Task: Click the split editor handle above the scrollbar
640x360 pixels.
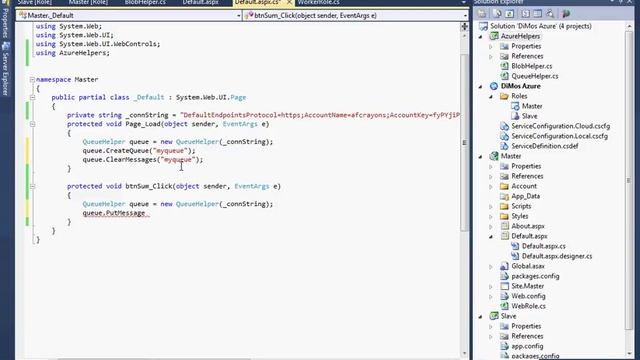Action: 464,27
